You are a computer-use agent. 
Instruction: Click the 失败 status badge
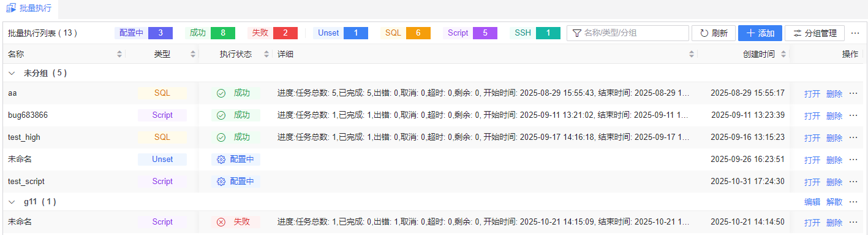point(236,222)
